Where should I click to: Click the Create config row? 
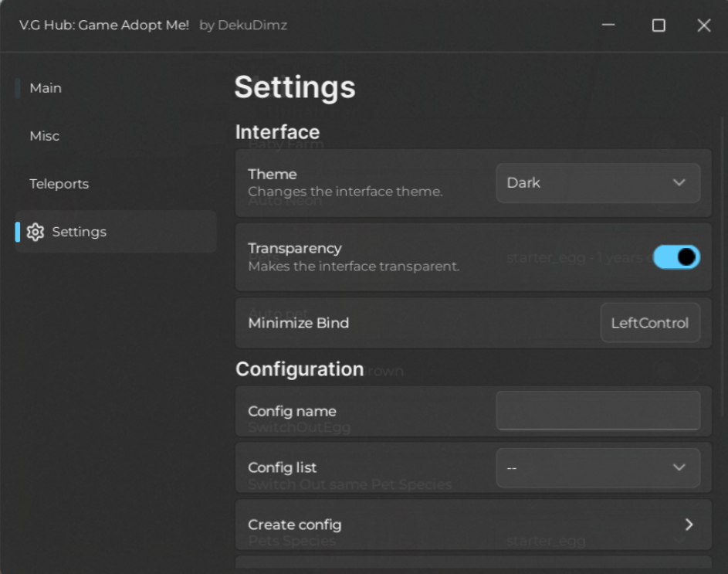473,525
